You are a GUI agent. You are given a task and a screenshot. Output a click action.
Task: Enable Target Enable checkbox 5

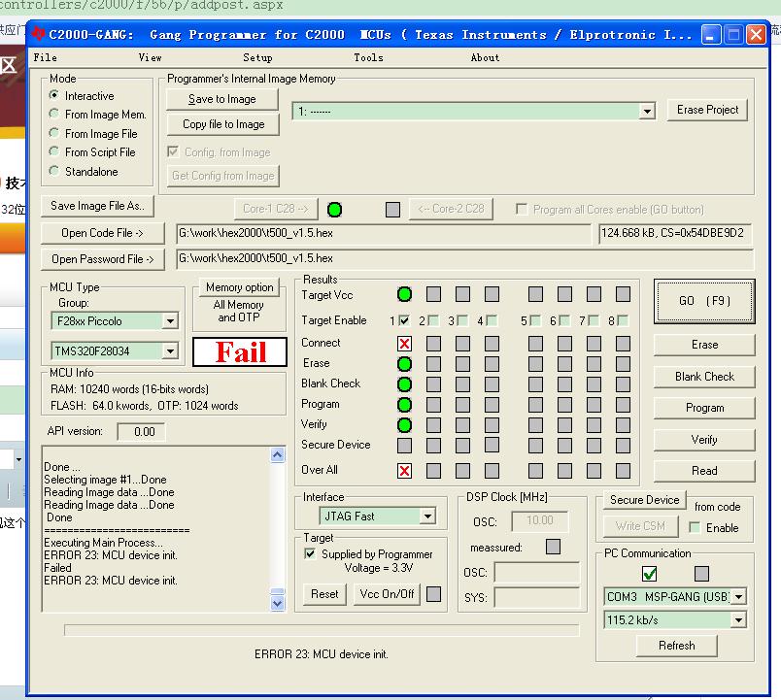point(535,320)
